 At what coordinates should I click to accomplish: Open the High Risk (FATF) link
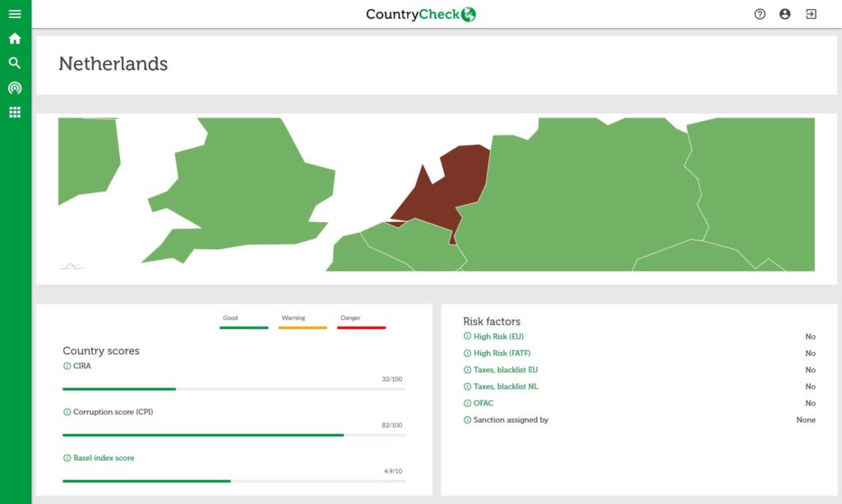[x=502, y=354]
